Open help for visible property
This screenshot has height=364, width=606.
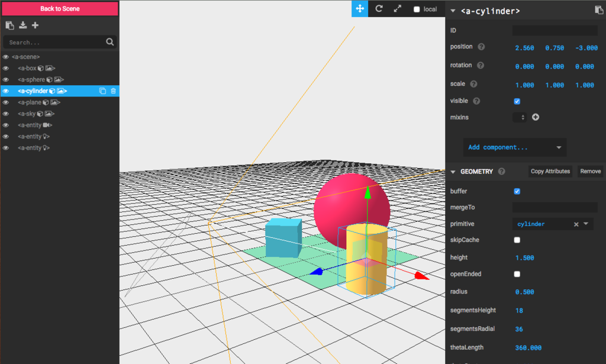click(x=476, y=101)
